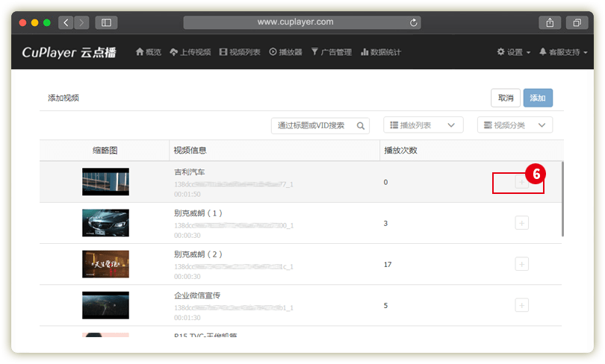Viewport: 605px width, 364px height.
Task: Go to 上传视频 in navigation
Action: point(190,52)
